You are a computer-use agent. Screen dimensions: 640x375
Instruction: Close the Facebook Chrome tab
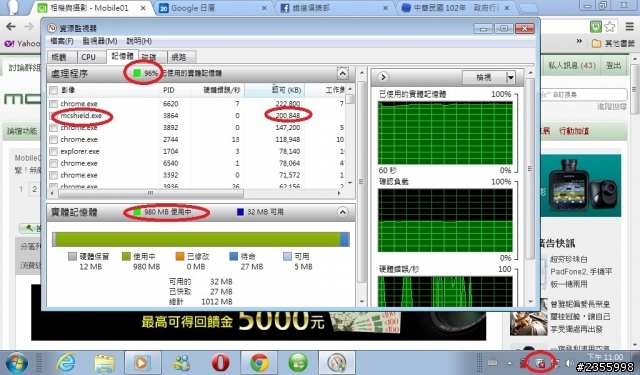pyautogui.click(x=386, y=8)
